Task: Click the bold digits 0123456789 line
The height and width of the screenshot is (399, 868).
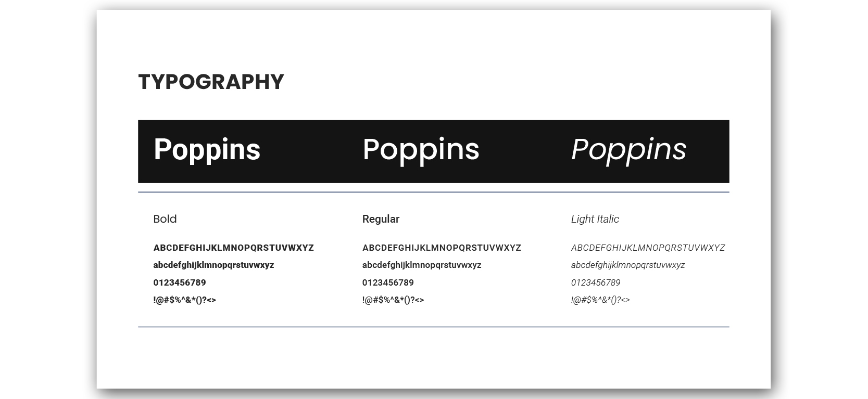Action: pyautogui.click(x=180, y=282)
